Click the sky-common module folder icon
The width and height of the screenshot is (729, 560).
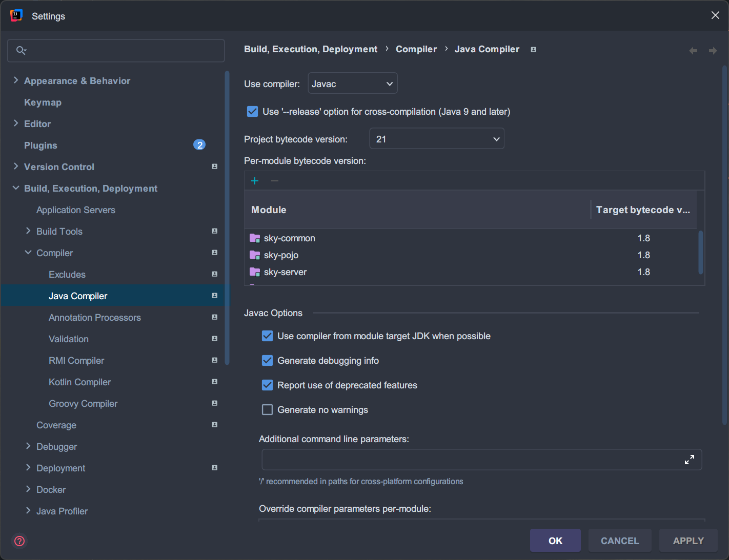(255, 238)
